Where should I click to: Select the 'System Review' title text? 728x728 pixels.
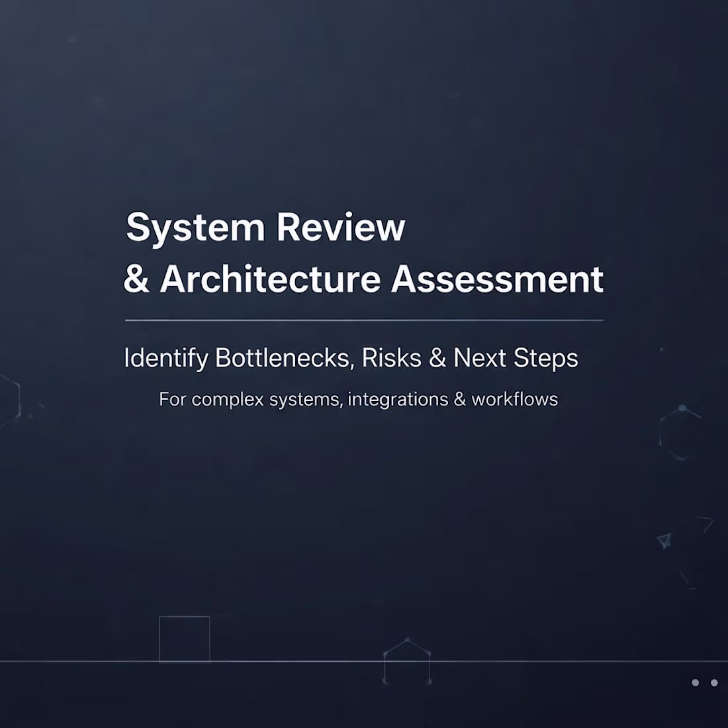265,228
